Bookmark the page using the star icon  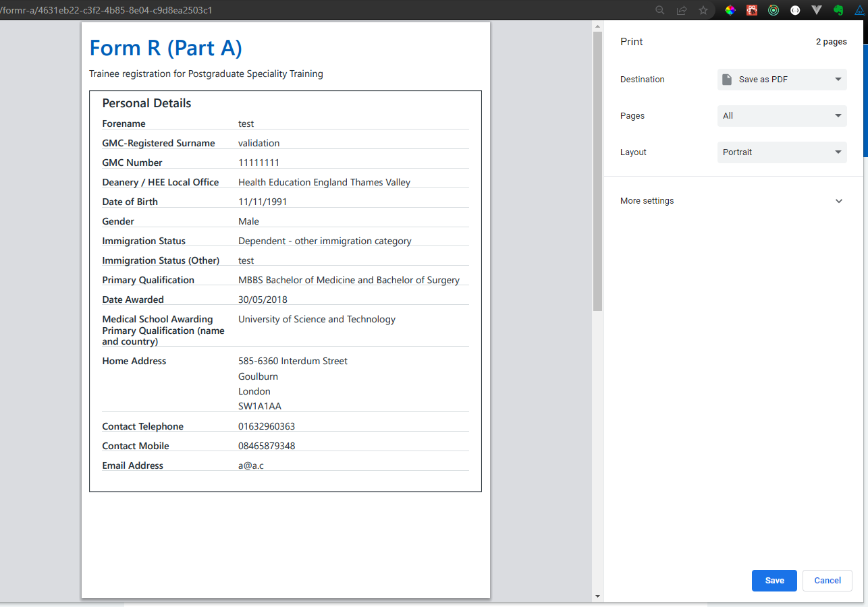click(703, 10)
